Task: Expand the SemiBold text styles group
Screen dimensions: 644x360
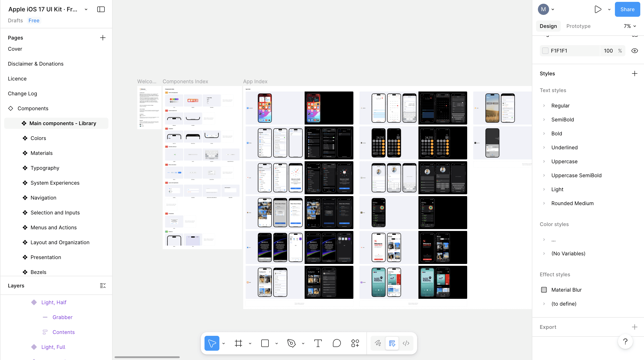Action: tap(544, 119)
